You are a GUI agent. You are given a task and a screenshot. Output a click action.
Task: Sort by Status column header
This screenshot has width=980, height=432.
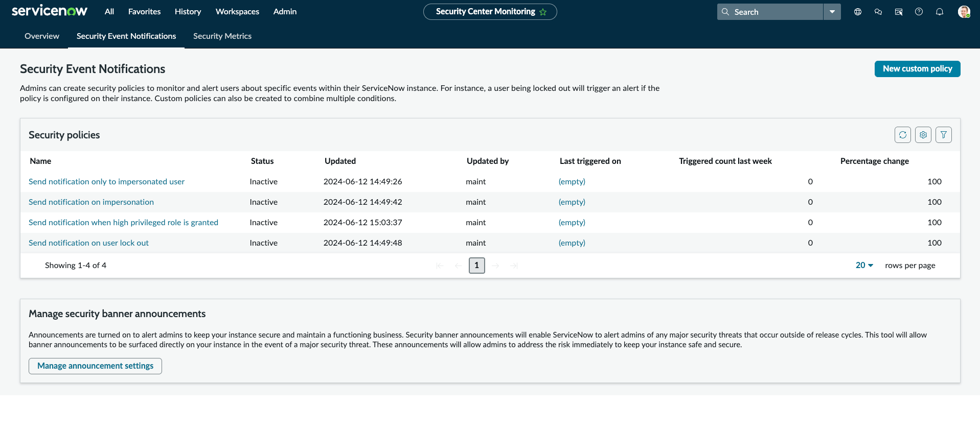tap(262, 161)
